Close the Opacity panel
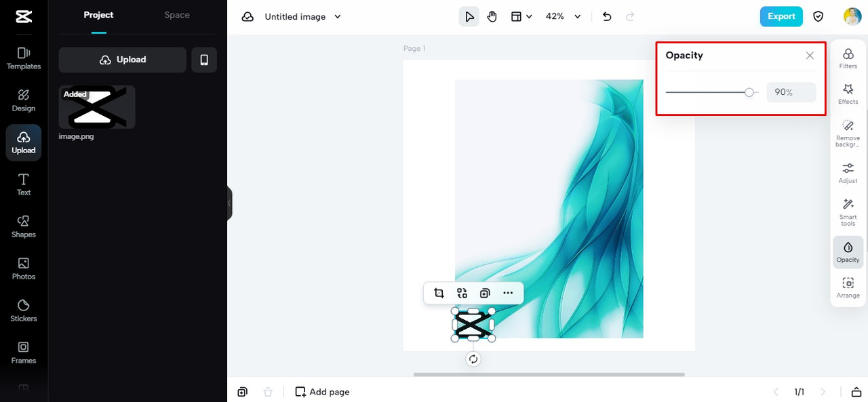 (x=810, y=56)
